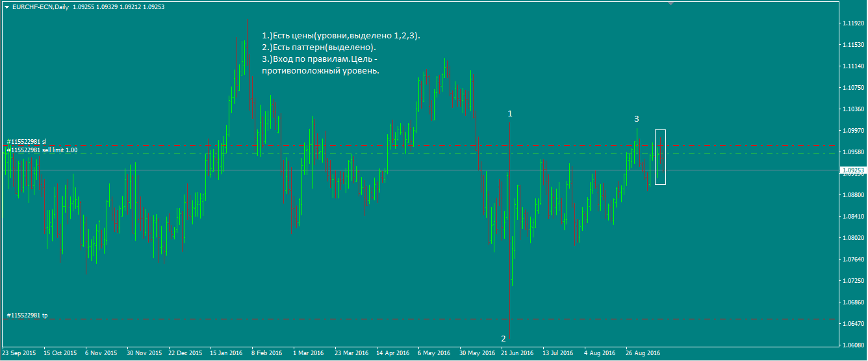This screenshot has height=361, width=868.
Task: Click the '26 Aug 2016' date label
Action: point(643,353)
